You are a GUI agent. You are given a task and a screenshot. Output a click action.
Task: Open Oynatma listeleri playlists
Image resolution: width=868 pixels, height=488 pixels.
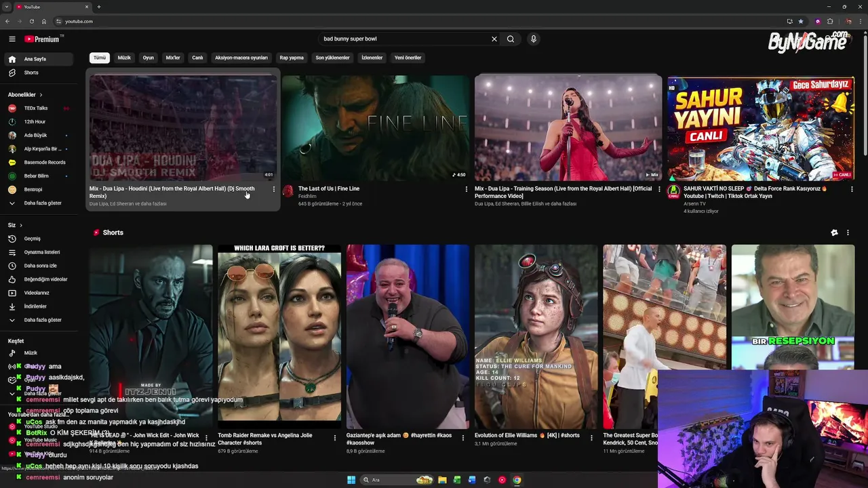(38, 252)
